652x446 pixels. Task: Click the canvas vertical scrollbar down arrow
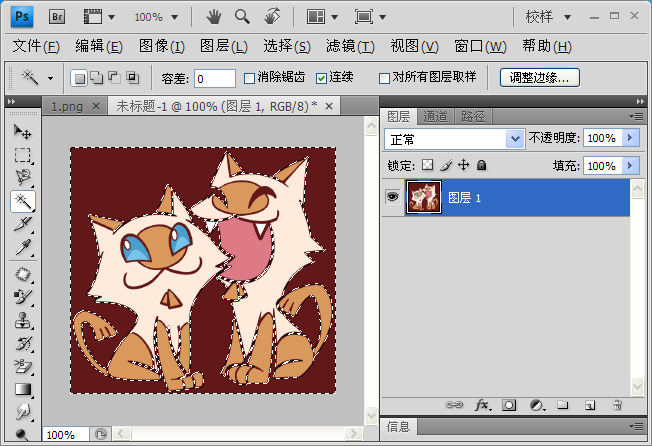click(x=371, y=416)
